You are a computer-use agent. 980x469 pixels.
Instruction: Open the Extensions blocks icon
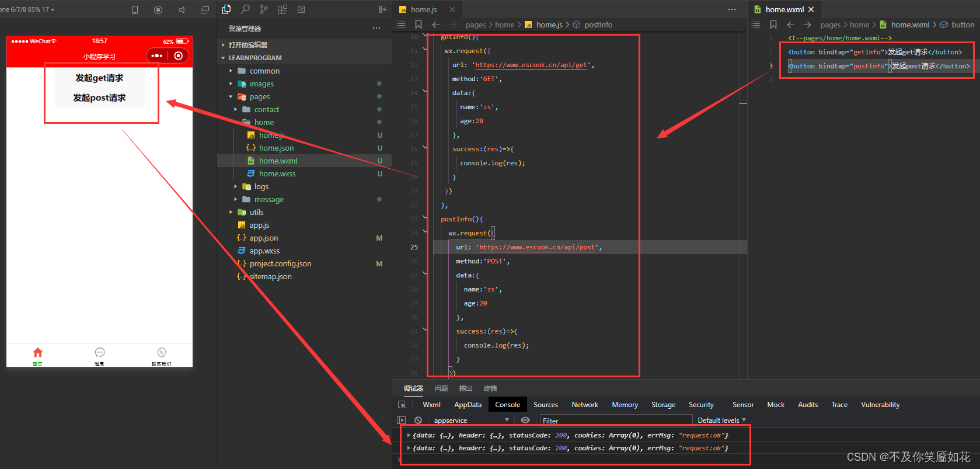pos(283,9)
